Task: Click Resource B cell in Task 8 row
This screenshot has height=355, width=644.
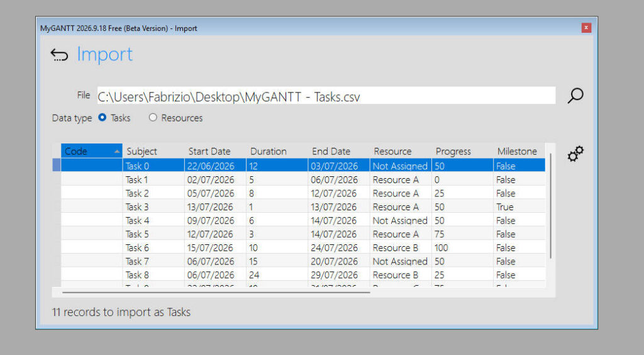Action: tap(401, 274)
